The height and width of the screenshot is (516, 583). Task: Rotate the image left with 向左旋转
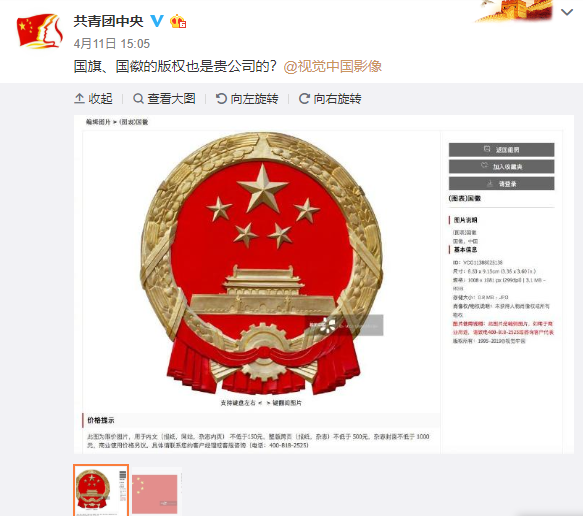247,99
